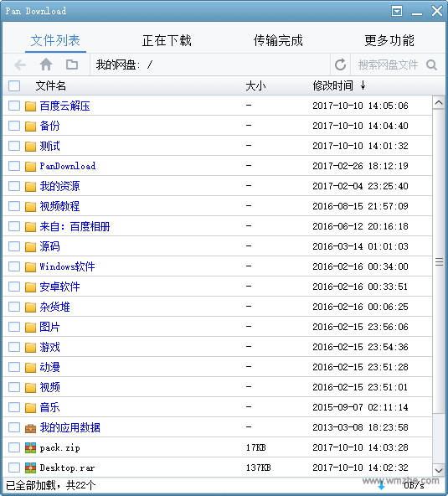
Task: Click the archive icon of pack.zip
Action: (x=30, y=447)
